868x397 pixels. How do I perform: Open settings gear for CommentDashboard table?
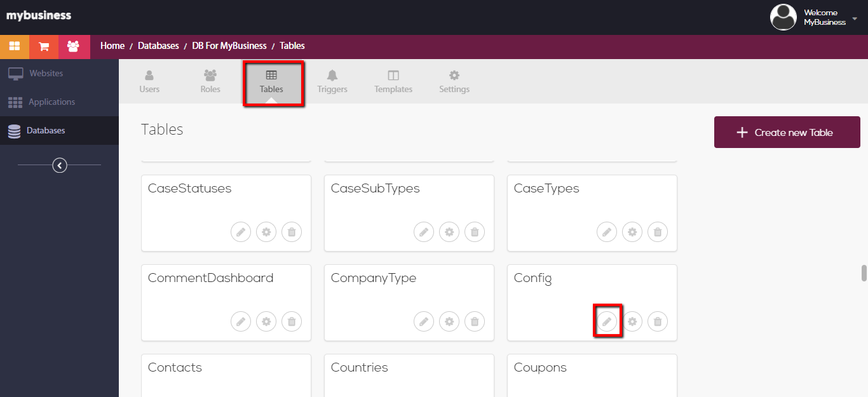pos(266,321)
